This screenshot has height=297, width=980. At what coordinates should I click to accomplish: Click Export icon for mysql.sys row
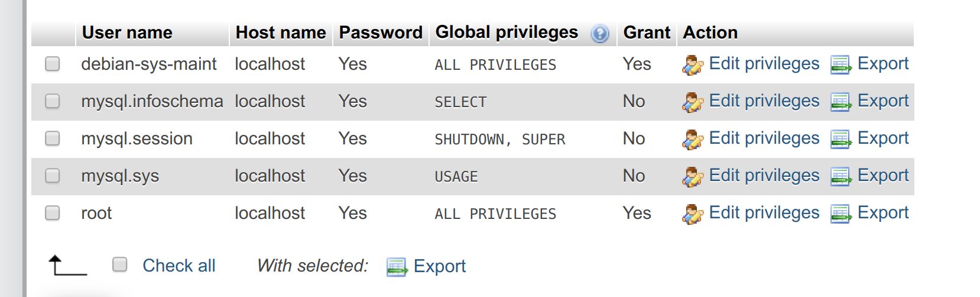(841, 176)
